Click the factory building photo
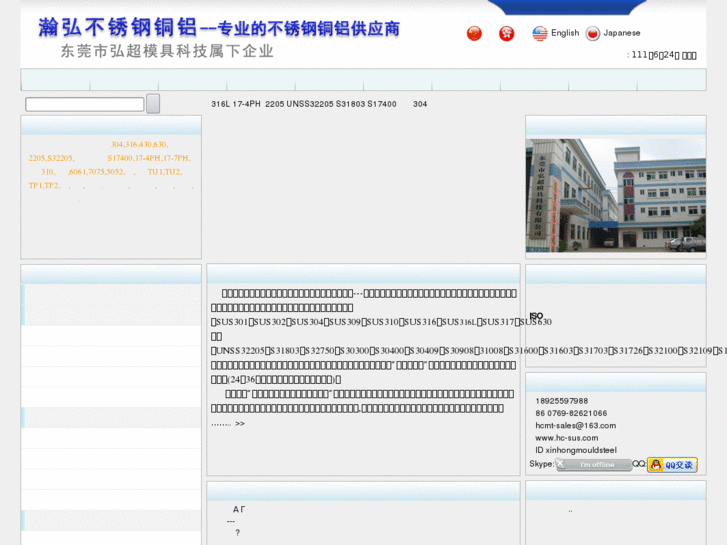Screen dimensions: 727x545 click(616, 195)
